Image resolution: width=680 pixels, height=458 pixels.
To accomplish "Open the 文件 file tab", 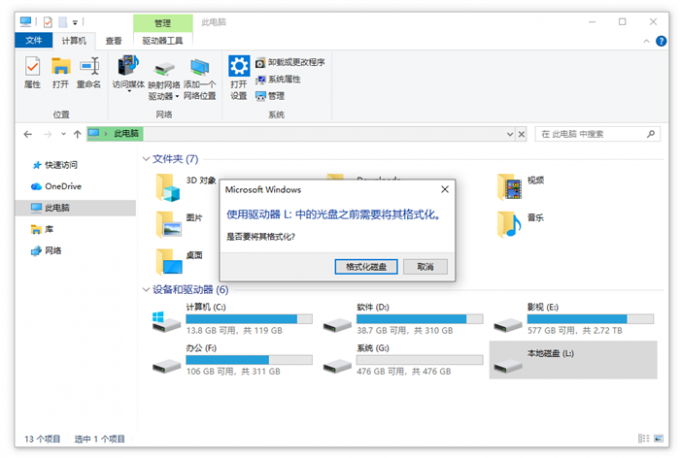I will click(33, 41).
